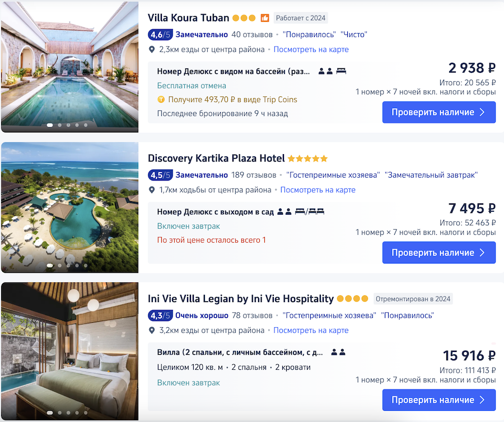Click the thumbs-up badge next to Villa Koura Tuban
The height and width of the screenshot is (422, 504).
click(265, 18)
